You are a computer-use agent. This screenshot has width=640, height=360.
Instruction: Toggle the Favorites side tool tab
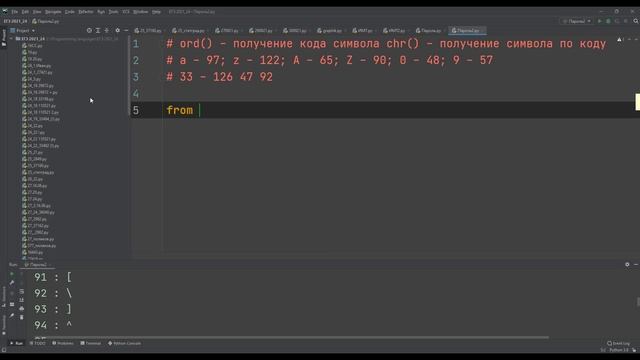coord(4,324)
